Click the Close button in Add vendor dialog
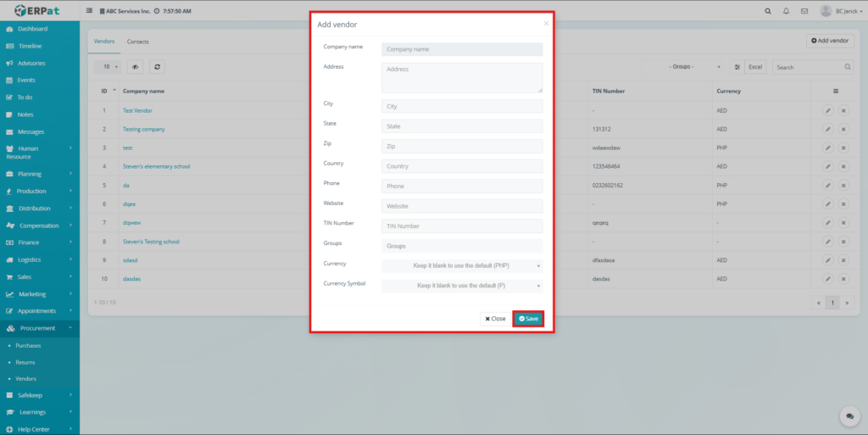Screen dimensions: 868x435 pos(495,319)
